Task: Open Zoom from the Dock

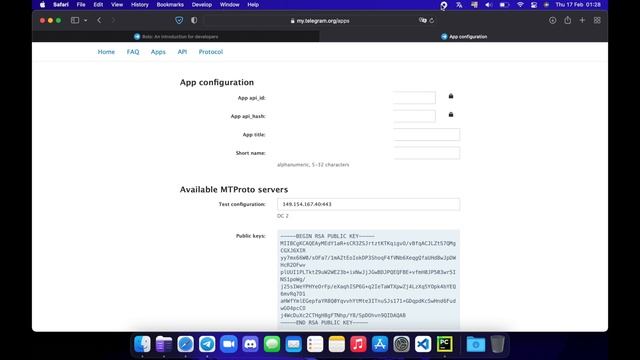Action: point(229,344)
